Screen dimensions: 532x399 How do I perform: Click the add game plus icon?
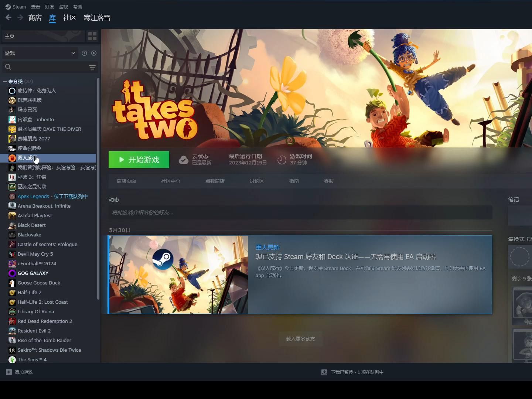tap(9, 372)
